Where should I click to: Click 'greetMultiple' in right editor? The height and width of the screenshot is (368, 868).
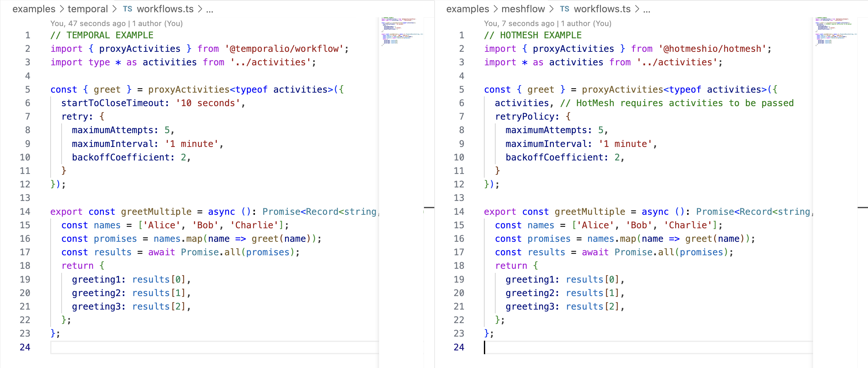[x=590, y=212]
